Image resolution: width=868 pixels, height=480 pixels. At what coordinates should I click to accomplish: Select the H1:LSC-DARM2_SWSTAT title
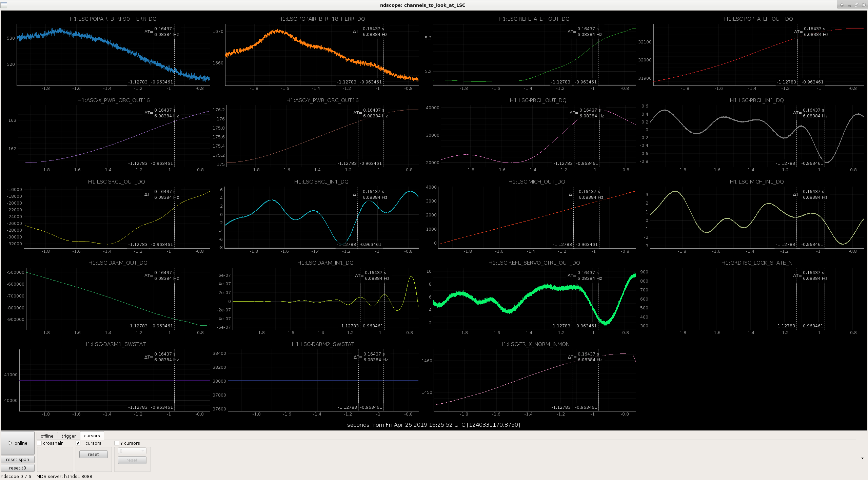(x=323, y=344)
